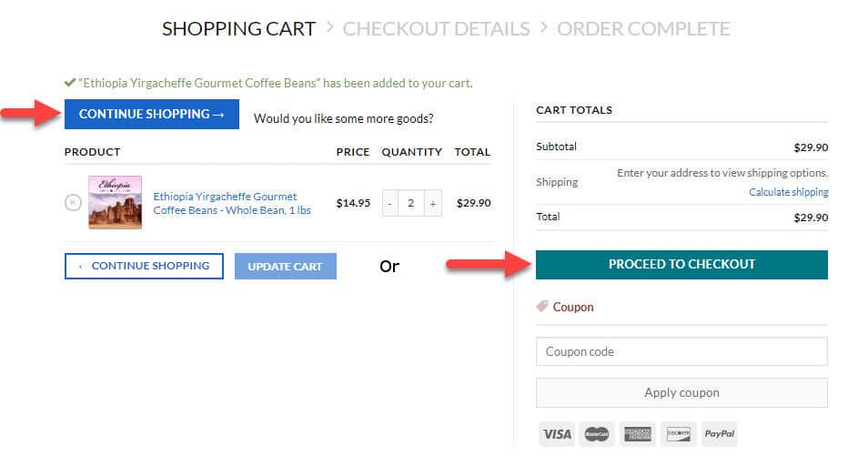The image size is (868, 456).
Task: Click the Discover card icon
Action: click(x=678, y=434)
